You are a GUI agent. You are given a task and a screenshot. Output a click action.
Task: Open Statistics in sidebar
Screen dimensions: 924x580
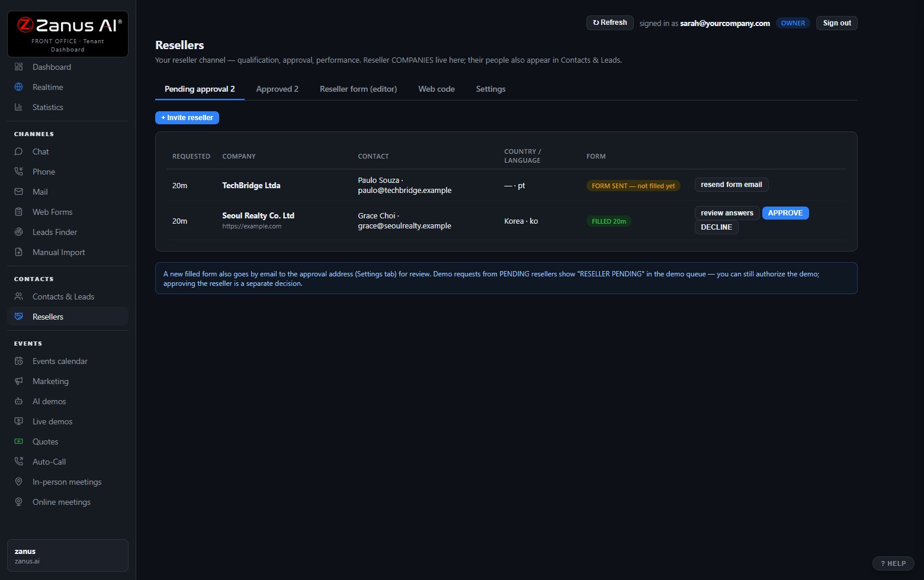click(x=68, y=107)
